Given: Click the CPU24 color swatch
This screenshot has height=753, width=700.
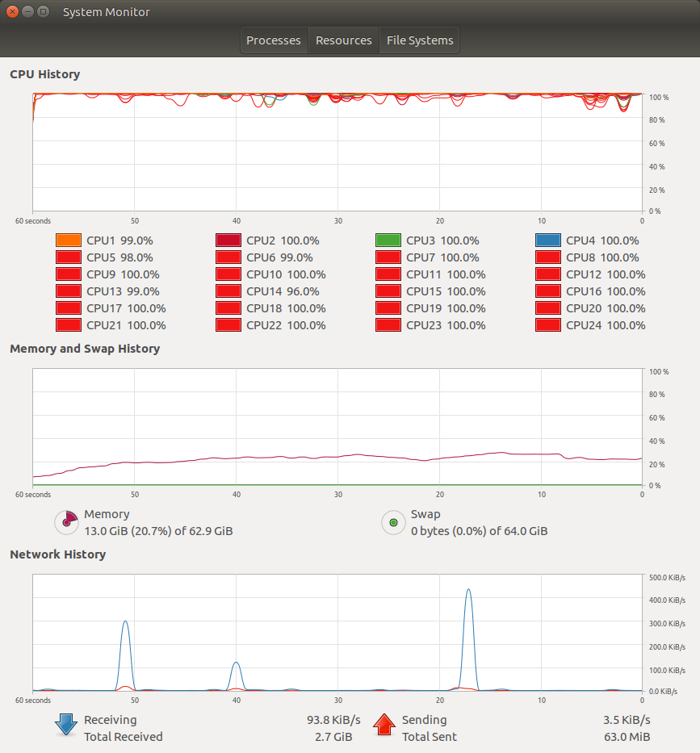Looking at the screenshot, I should pos(548,325).
